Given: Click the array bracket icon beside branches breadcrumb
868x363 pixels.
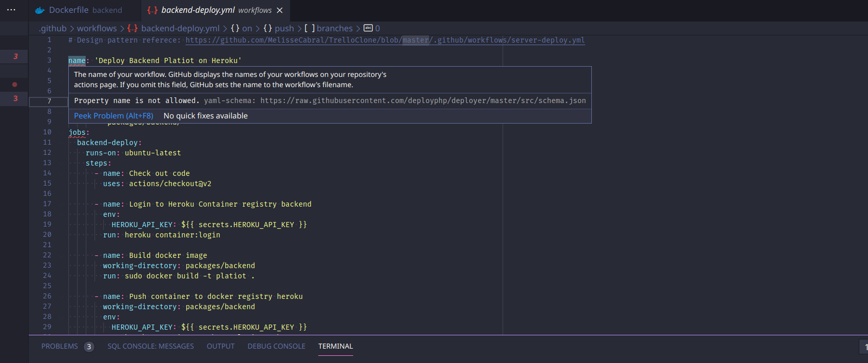Looking at the screenshot, I should [310, 28].
